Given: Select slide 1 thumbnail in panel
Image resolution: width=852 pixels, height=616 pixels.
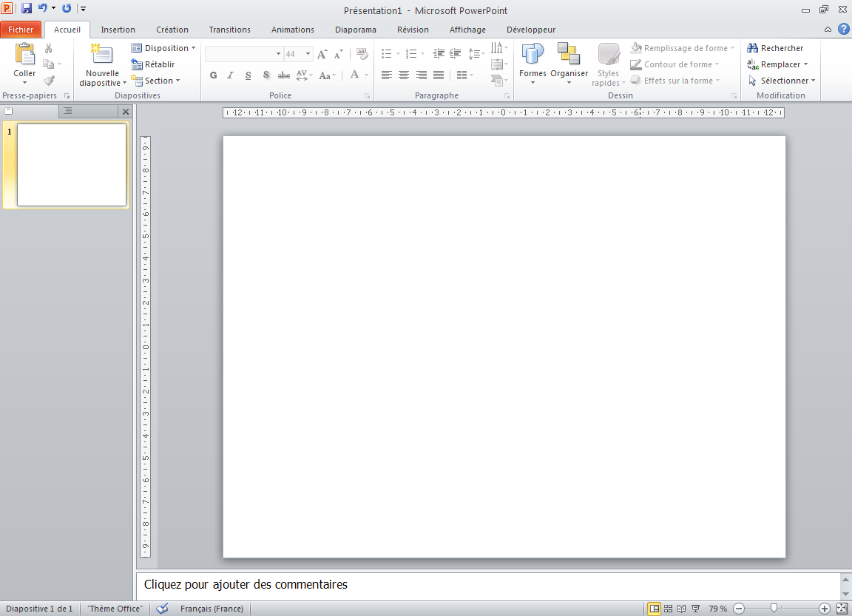Looking at the screenshot, I should 71,165.
